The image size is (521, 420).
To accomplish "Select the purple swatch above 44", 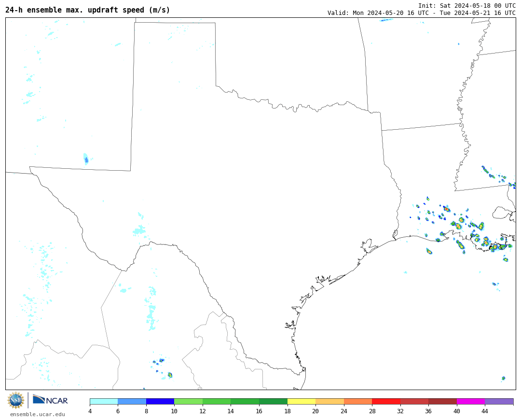I will pos(499,401).
